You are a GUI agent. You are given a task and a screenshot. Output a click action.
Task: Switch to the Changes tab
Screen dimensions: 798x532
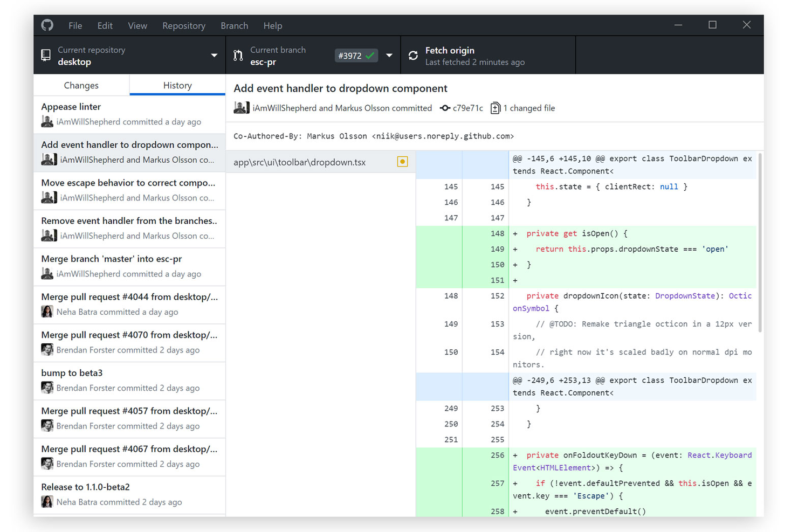(81, 85)
